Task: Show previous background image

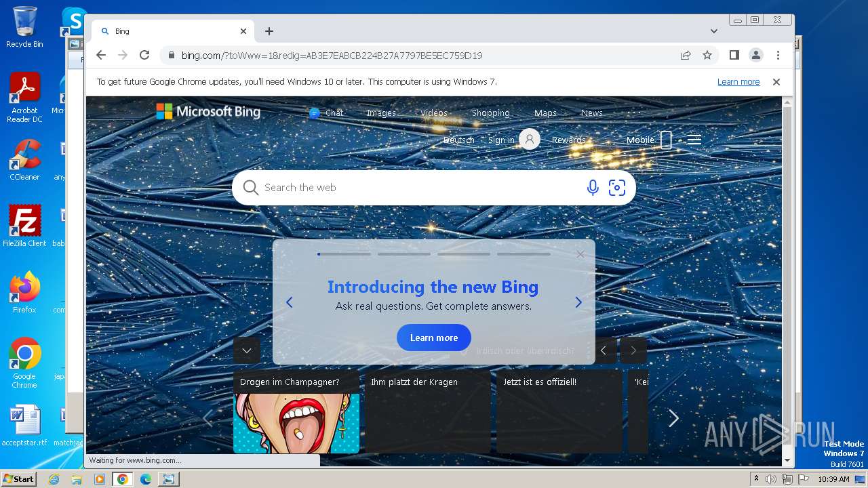Action: pos(604,350)
